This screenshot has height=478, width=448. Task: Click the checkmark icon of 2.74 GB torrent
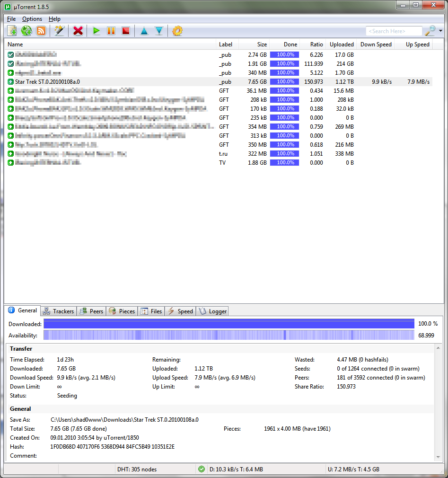[11, 54]
